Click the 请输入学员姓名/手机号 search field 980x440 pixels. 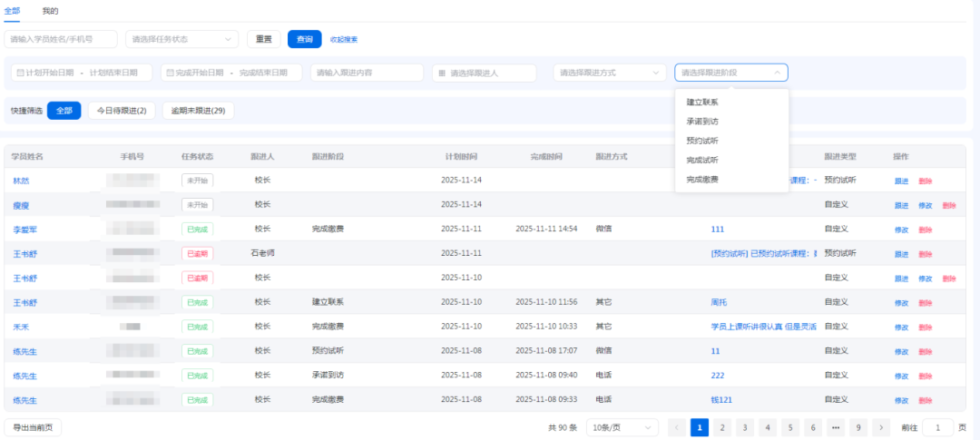[x=61, y=39]
